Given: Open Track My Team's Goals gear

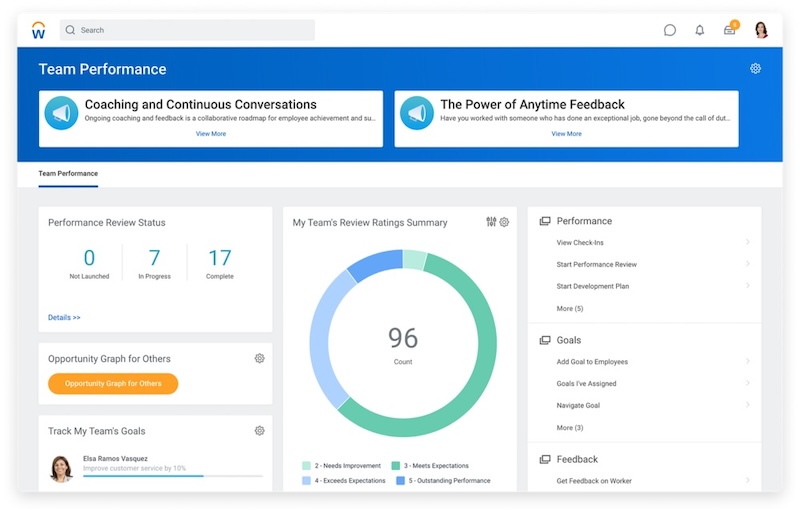Looking at the screenshot, I should click(259, 431).
